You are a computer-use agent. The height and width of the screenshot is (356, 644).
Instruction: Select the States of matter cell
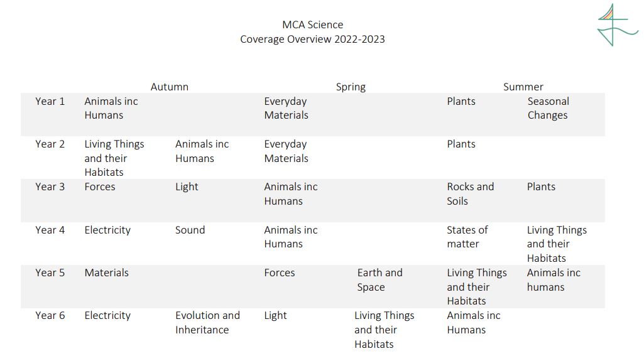pyautogui.click(x=467, y=237)
